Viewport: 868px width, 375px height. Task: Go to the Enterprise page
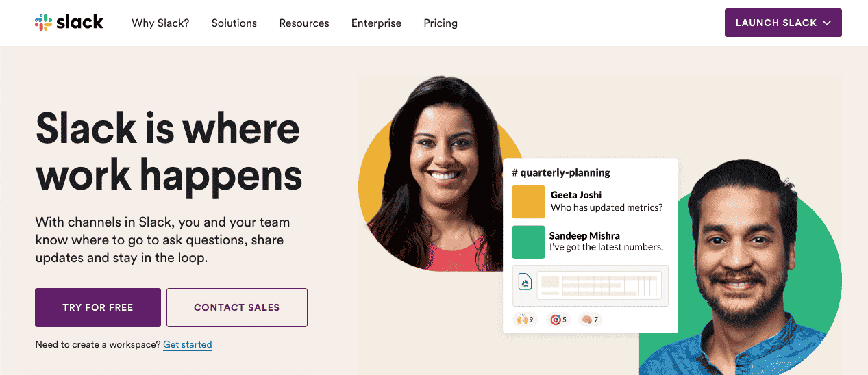[376, 23]
